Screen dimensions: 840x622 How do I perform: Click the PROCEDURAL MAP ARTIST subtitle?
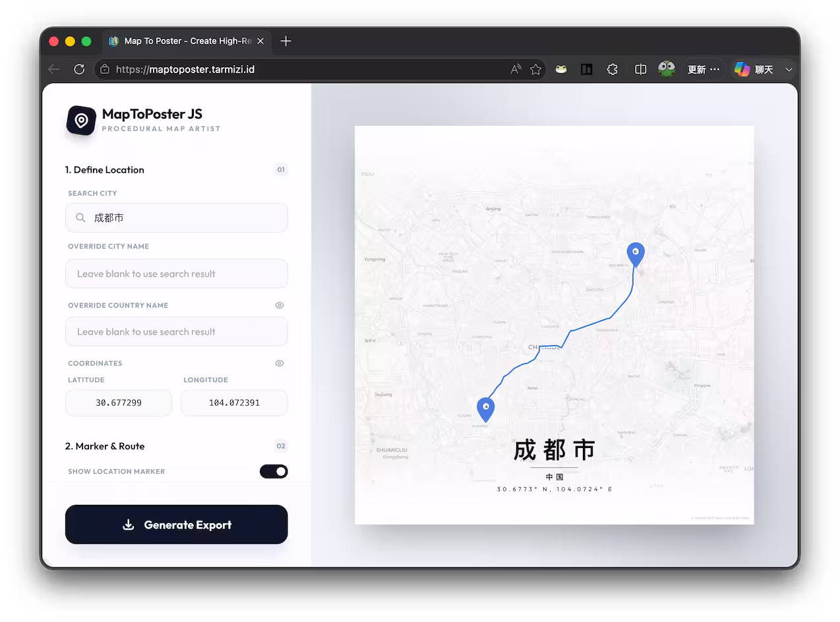pyautogui.click(x=161, y=128)
